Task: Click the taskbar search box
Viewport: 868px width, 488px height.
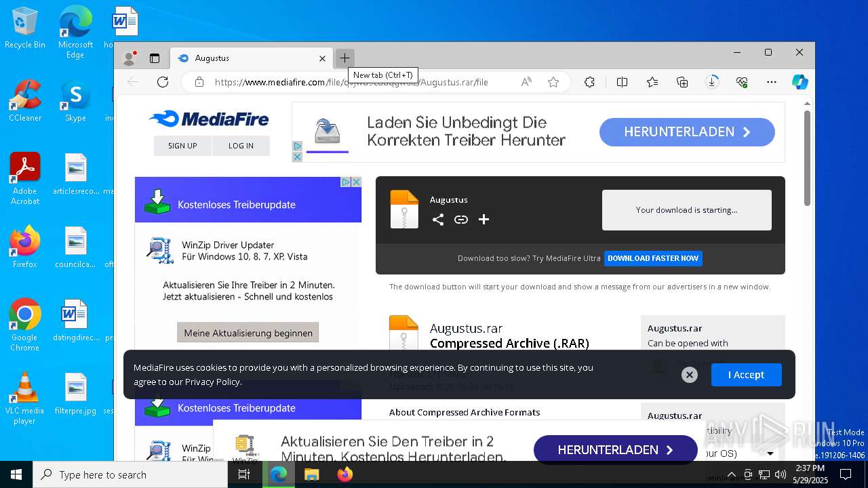Action: tap(130, 474)
